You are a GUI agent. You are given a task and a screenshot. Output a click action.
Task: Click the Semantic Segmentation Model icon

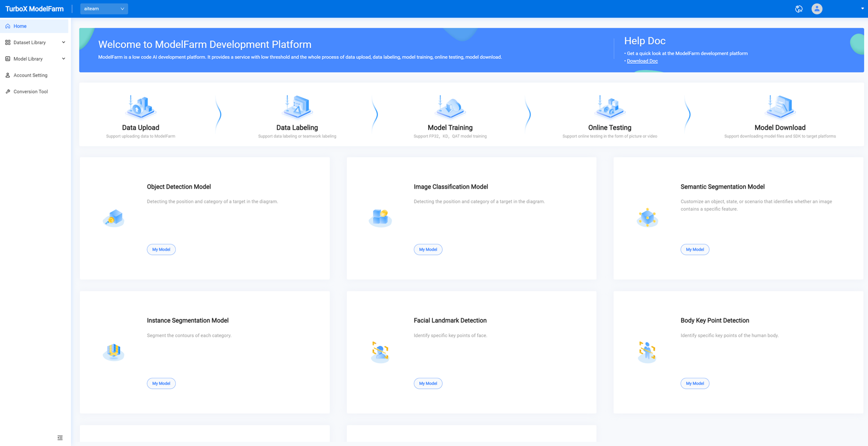coord(647,218)
